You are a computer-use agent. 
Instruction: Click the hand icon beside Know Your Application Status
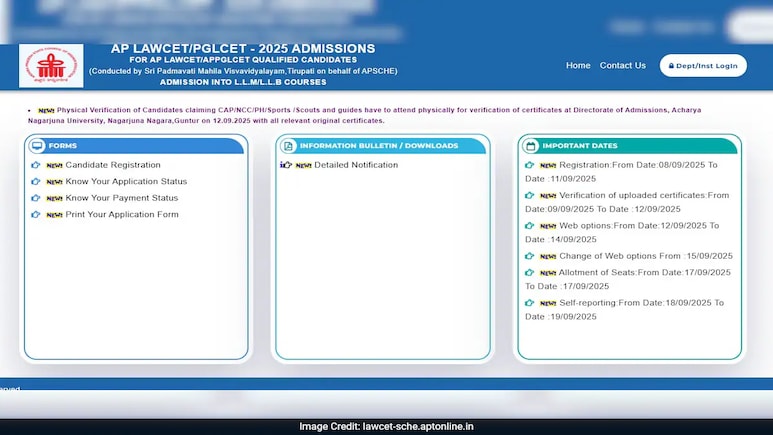point(35,181)
